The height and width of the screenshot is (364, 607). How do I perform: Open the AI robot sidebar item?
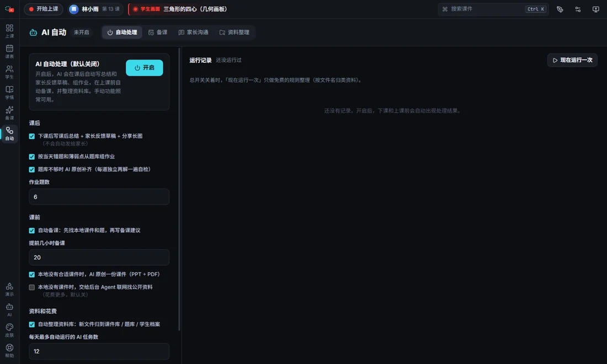coord(9,310)
